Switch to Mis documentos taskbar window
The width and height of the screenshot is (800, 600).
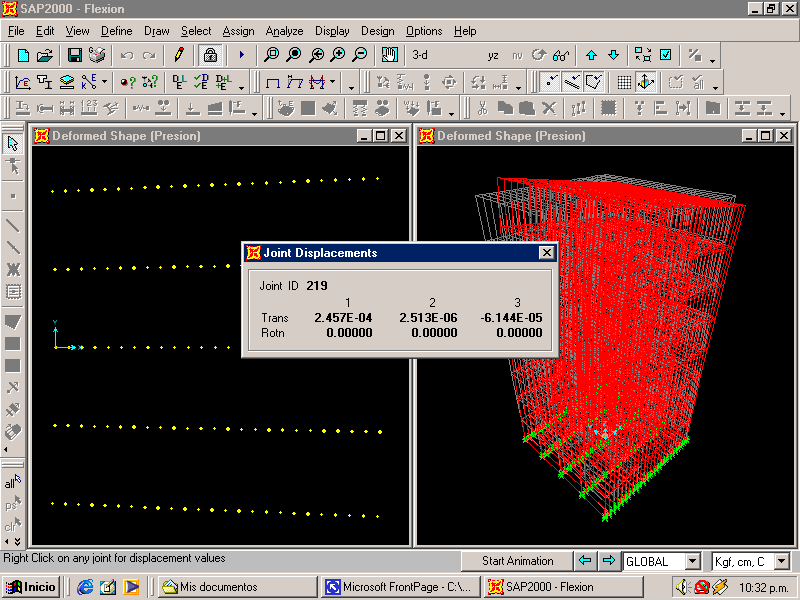(238, 587)
